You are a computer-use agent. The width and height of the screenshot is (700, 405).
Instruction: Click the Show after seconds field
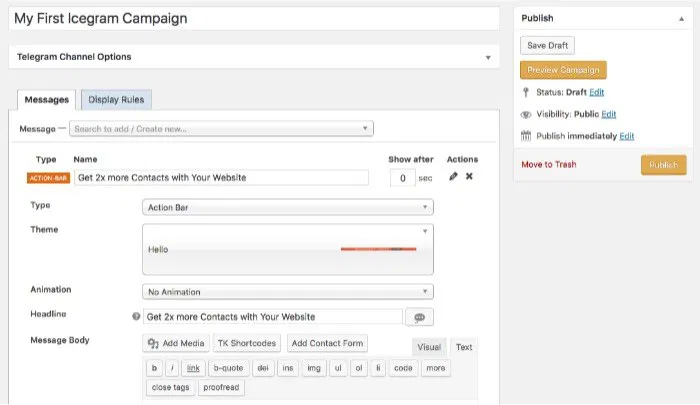pos(401,178)
